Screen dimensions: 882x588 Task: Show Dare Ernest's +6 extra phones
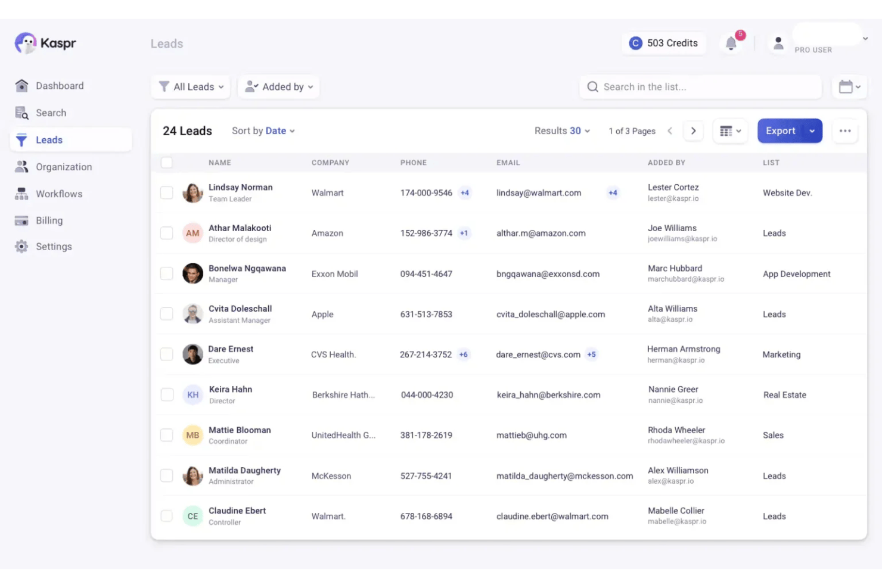tap(464, 354)
